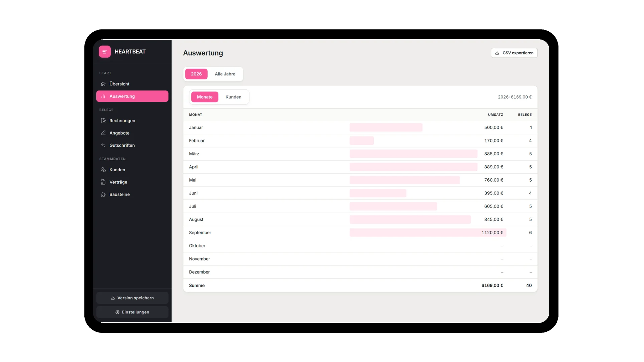
Task: Click the gear icon in Einstellungen
Action: tap(117, 312)
